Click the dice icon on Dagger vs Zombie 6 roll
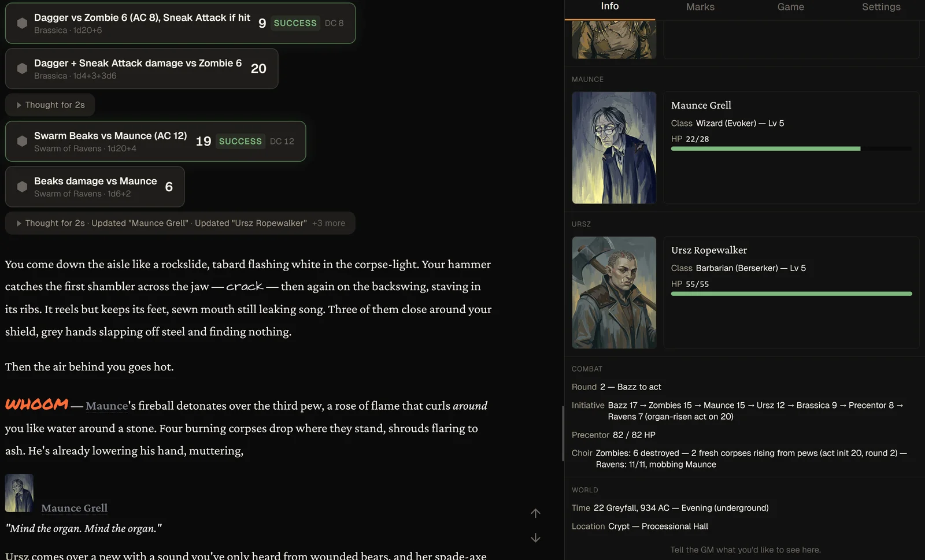Screen dimensions: 925x560 (x=22, y=23)
